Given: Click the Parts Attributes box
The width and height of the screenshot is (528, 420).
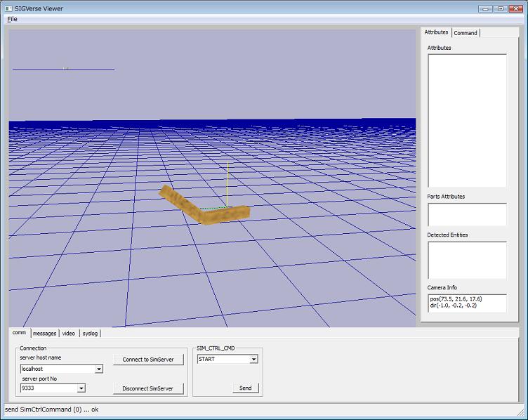Looking at the screenshot, I should 467,214.
